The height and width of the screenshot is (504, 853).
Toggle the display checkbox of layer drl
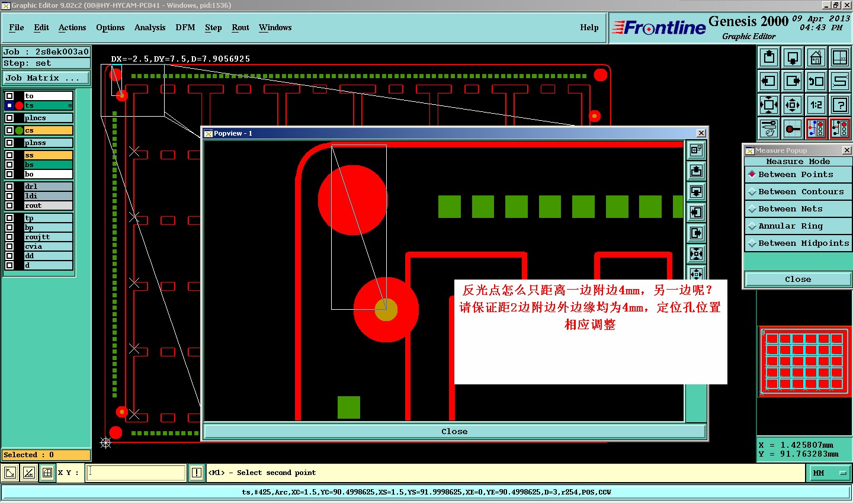(9, 187)
